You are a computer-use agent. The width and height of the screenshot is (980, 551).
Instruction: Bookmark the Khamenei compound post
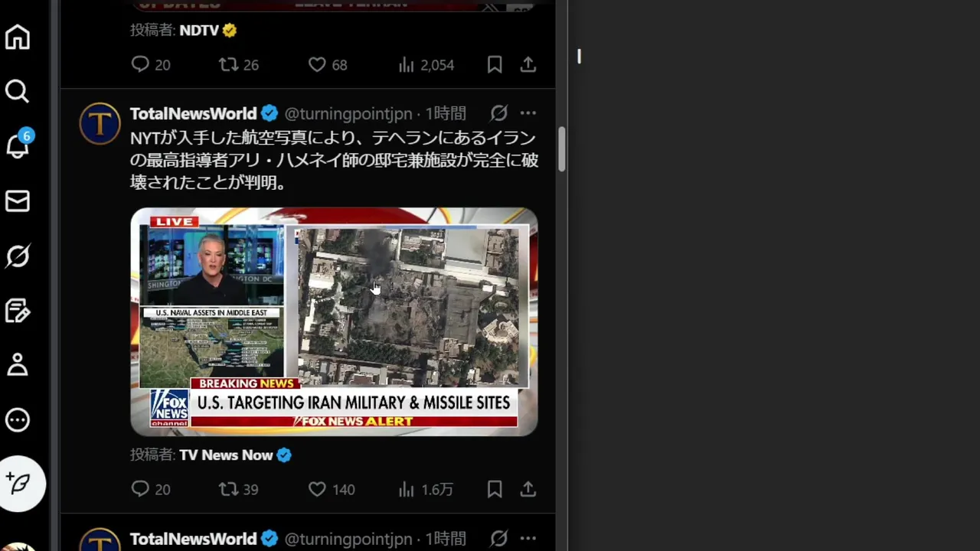495,489
